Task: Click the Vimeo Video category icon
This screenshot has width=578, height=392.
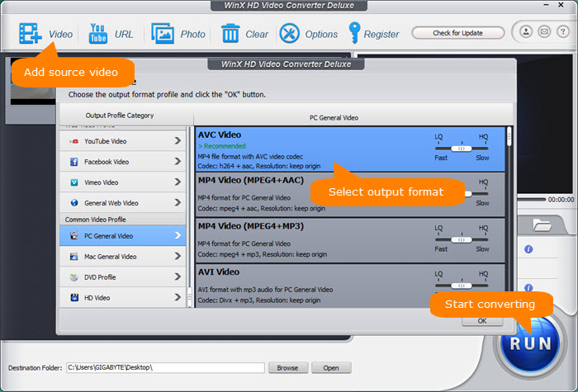Action: tap(74, 182)
